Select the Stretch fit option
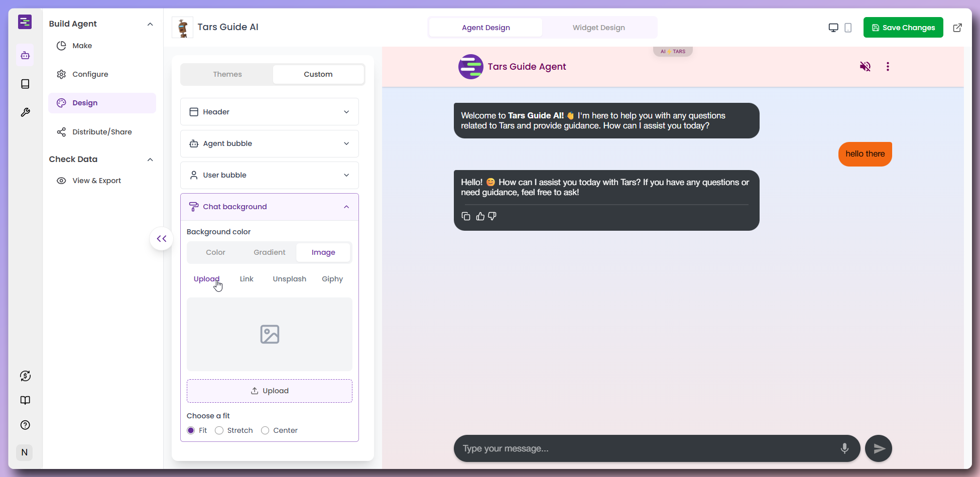The height and width of the screenshot is (477, 980). (219, 430)
